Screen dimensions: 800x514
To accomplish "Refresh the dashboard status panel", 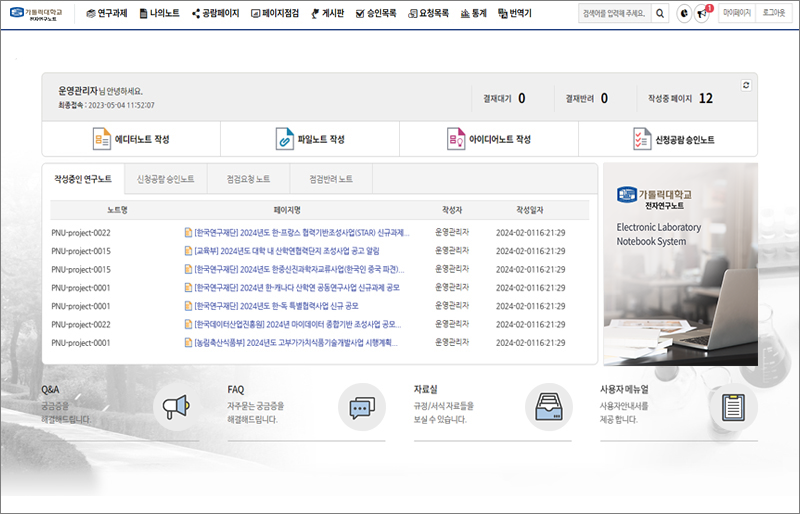I will coord(746,86).
